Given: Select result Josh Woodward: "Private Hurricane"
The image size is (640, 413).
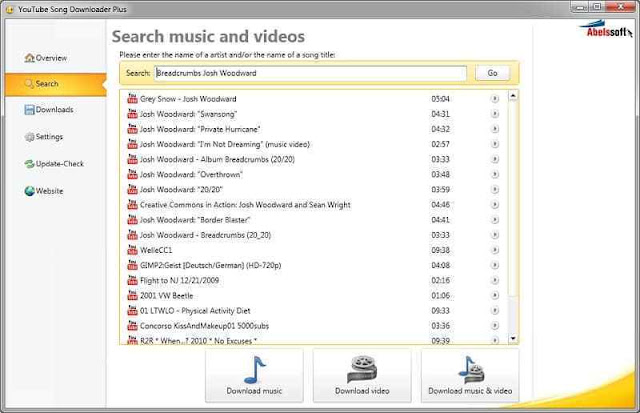Looking at the screenshot, I should [200, 129].
